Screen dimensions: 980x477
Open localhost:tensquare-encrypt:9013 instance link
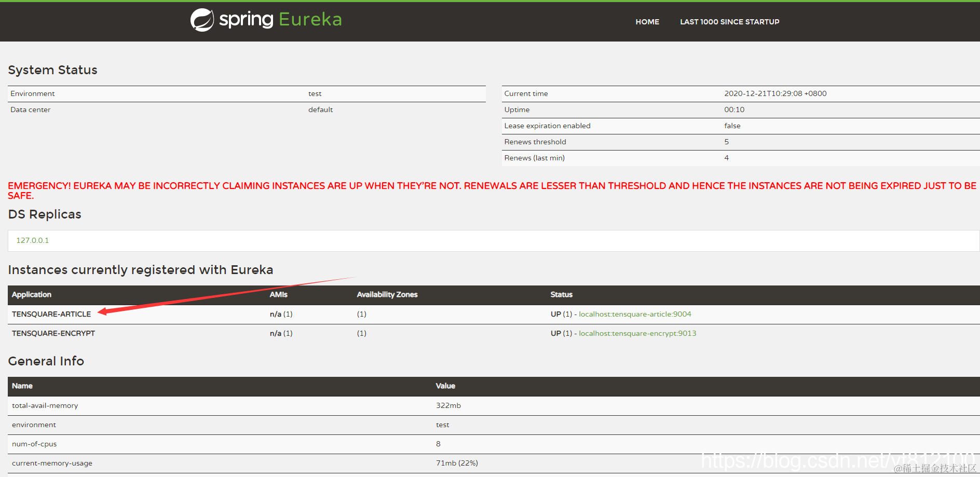(637, 333)
